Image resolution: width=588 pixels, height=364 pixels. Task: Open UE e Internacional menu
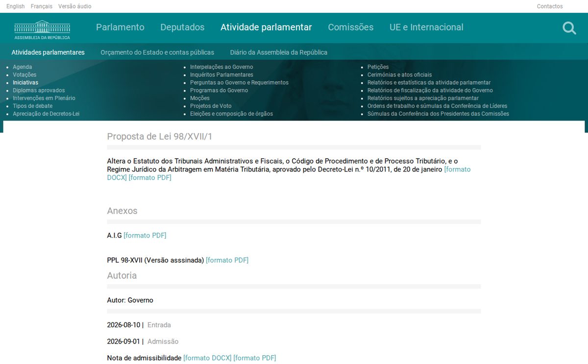426,27
